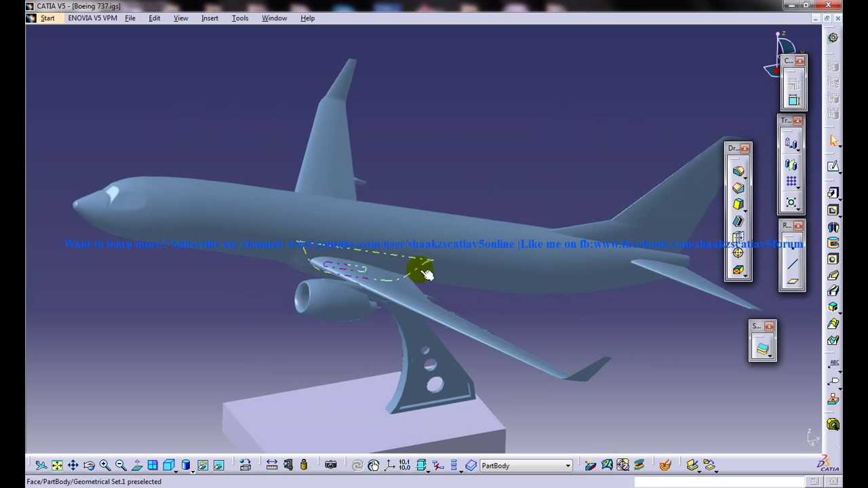Click the hand manipulation icon
Image resolution: width=868 pixels, height=488 pixels.
tap(374, 466)
